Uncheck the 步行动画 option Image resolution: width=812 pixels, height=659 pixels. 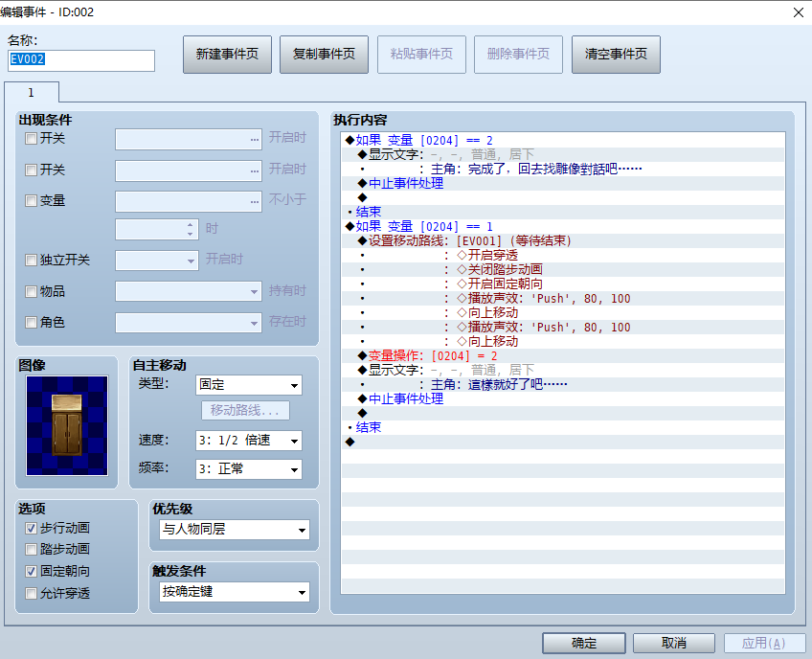click(31, 528)
